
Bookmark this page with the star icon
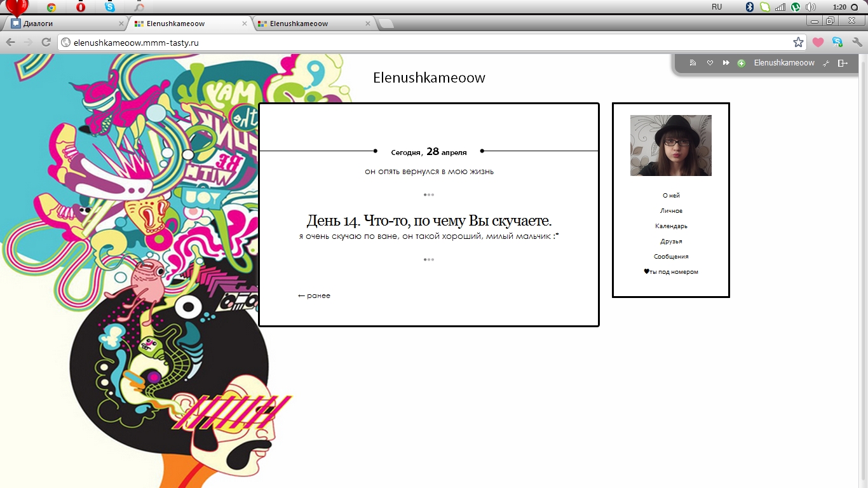[x=798, y=43]
